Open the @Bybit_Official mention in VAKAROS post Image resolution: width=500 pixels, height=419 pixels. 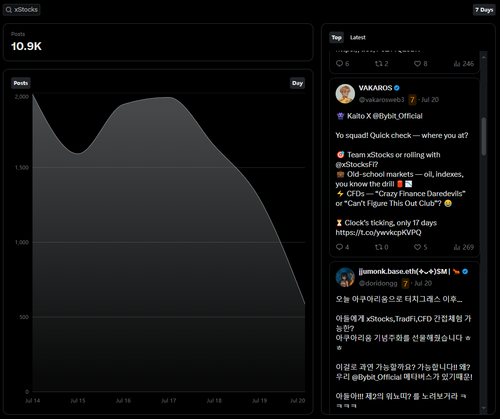coord(397,116)
